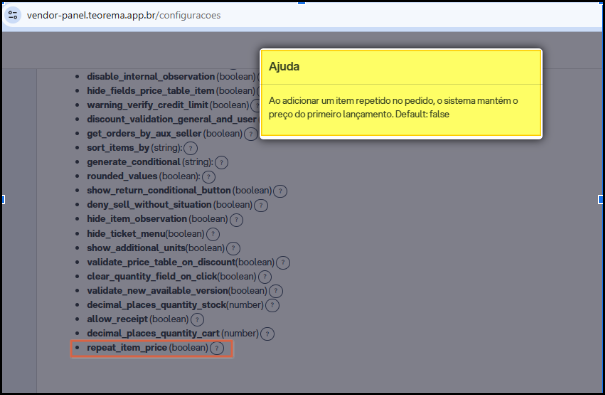Open help for clear_quantity_field_on_click
The height and width of the screenshot is (395, 605).
coord(265,277)
